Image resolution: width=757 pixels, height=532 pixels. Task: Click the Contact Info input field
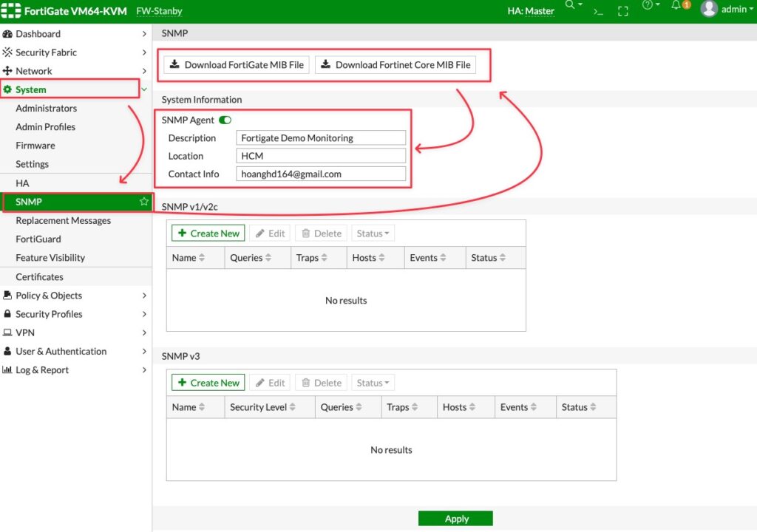(x=321, y=174)
